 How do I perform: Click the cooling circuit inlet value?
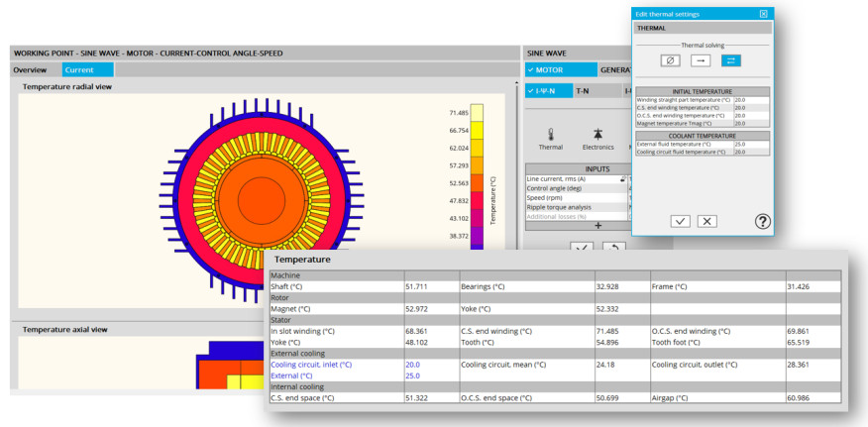click(x=412, y=365)
